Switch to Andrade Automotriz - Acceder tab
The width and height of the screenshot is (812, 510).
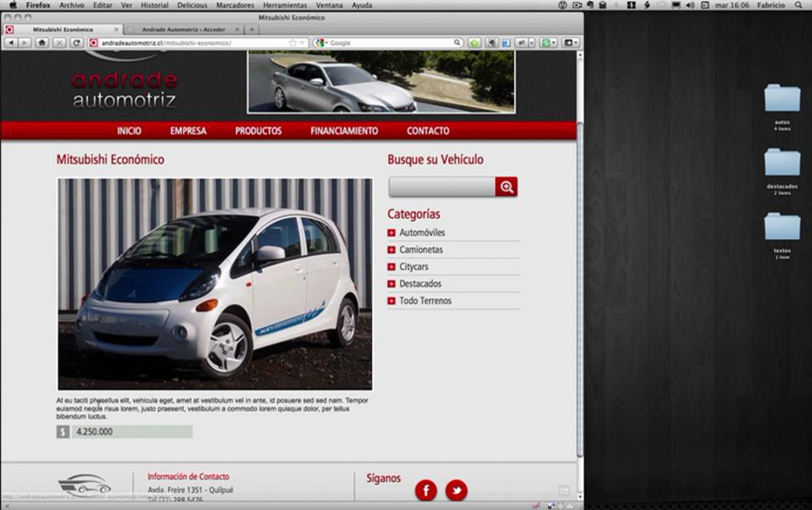183,30
